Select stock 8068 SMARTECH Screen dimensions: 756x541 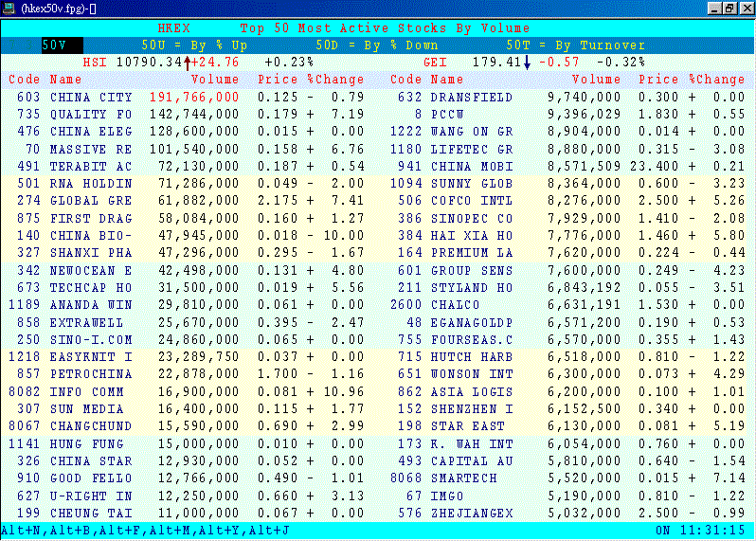click(567, 478)
